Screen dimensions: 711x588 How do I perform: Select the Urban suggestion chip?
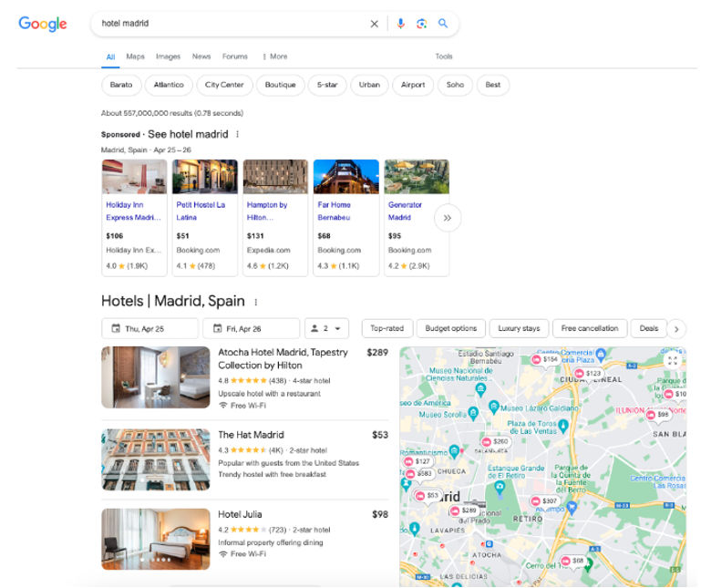pos(369,85)
